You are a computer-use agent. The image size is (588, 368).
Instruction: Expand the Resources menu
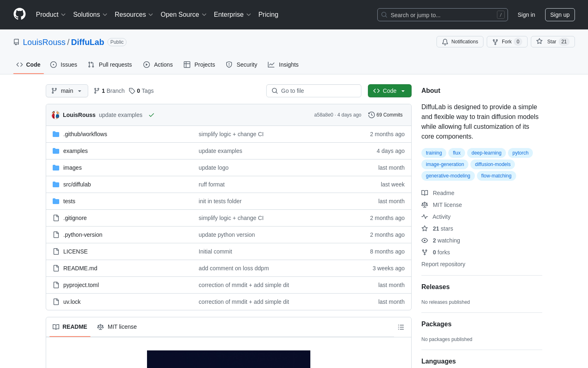[x=134, y=15]
